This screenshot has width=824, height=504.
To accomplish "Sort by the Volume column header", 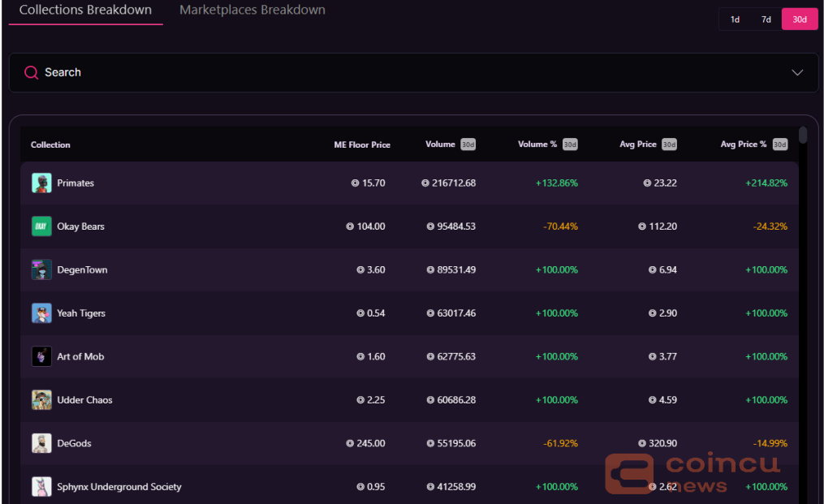I will [x=440, y=144].
